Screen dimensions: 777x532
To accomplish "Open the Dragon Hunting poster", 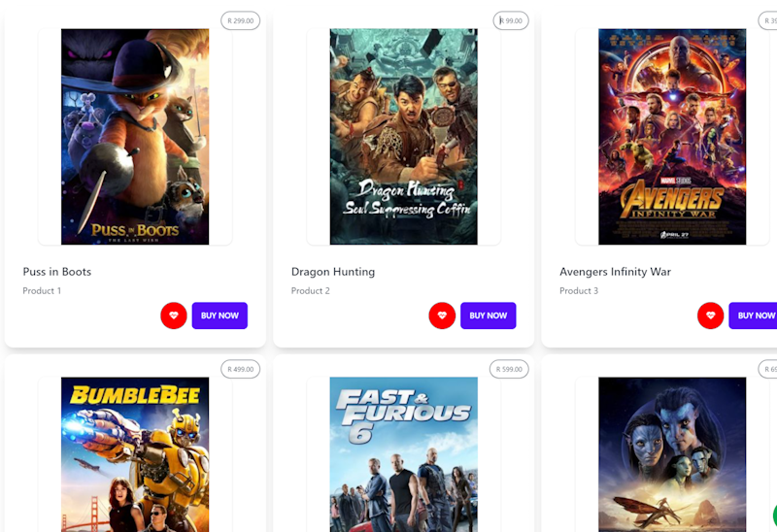I will (x=404, y=137).
